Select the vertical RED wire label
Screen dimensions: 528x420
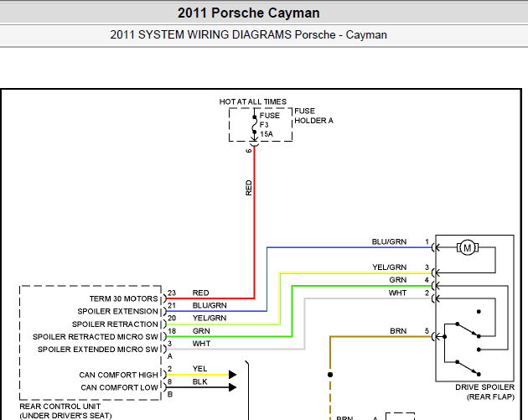[249, 188]
